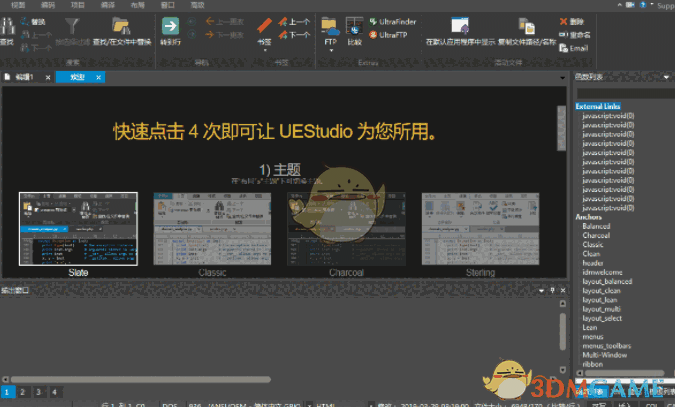The height and width of the screenshot is (407, 675).
Task: Select the Sterling theme thumbnail
Action: click(480, 229)
